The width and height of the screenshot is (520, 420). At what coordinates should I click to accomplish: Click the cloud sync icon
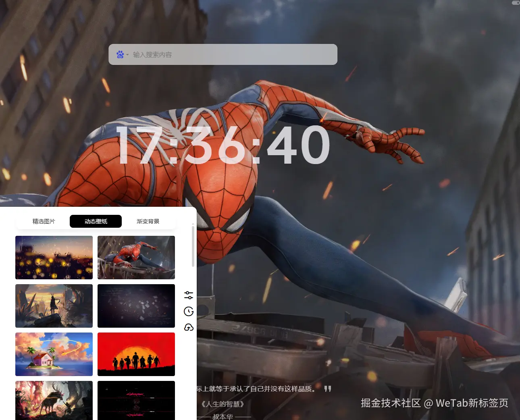point(189,327)
